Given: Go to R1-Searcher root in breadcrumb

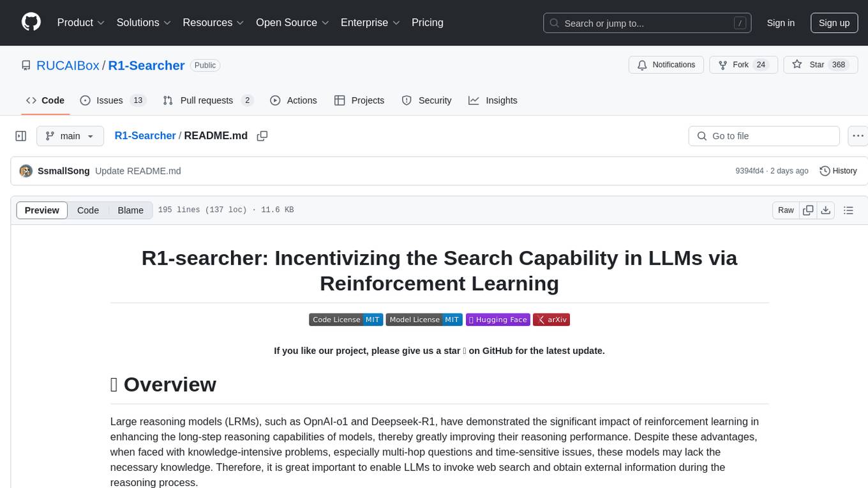Looking at the screenshot, I should point(145,135).
